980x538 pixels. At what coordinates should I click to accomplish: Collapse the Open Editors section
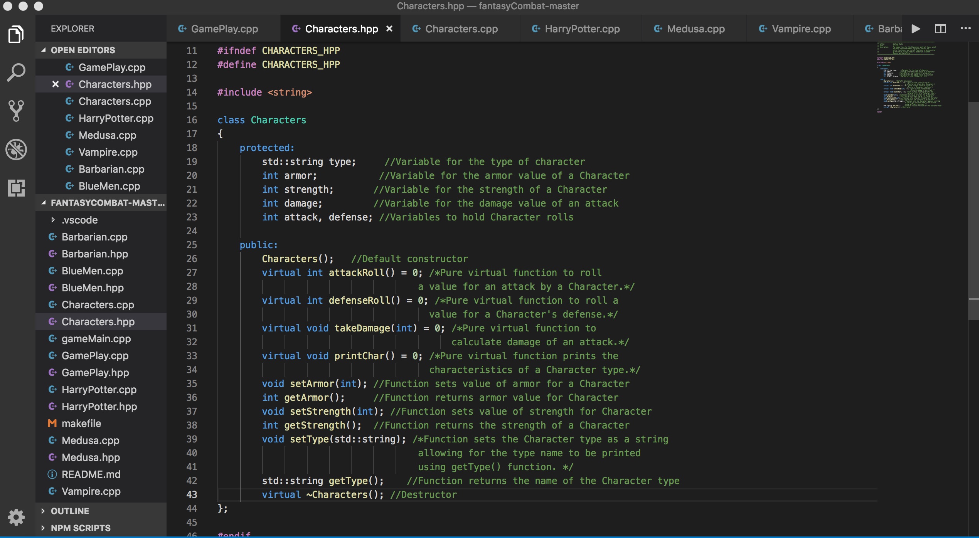pyautogui.click(x=44, y=50)
